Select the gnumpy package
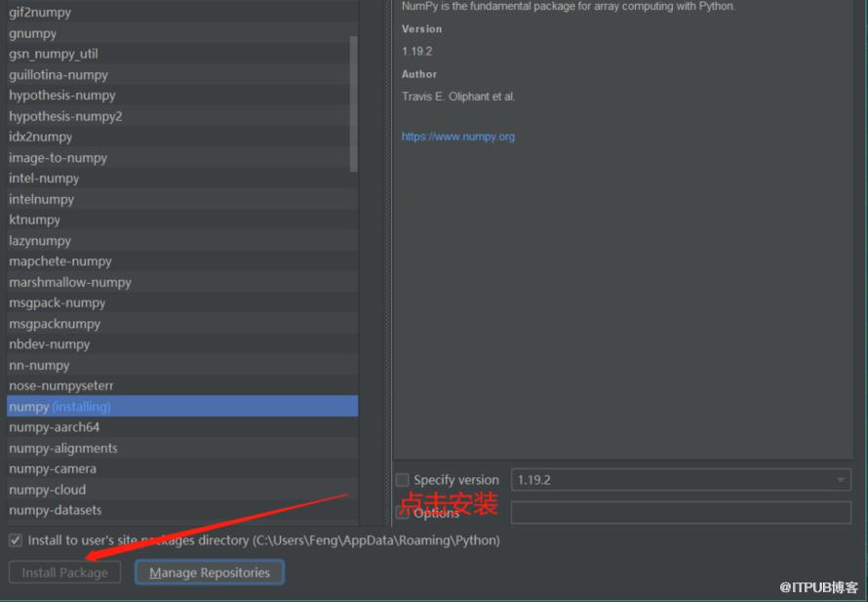 [x=182, y=33]
